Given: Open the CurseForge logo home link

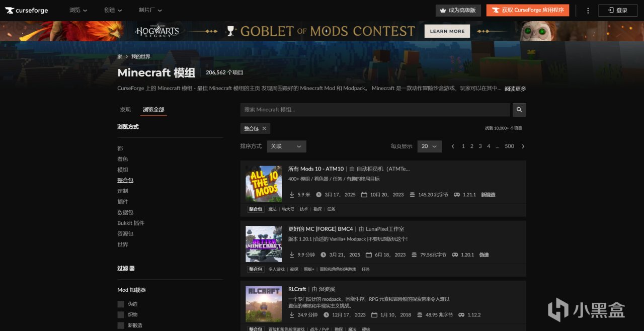Looking at the screenshot, I should coord(27,10).
